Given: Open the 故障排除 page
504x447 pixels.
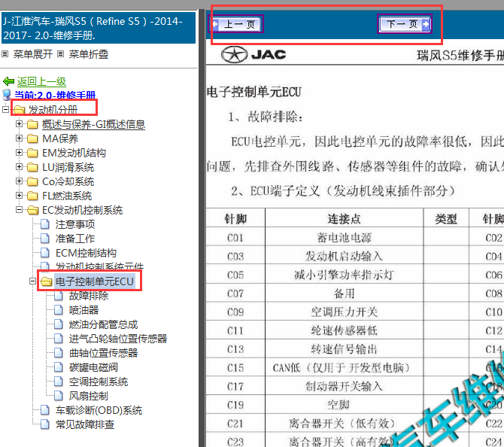Looking at the screenshot, I should pos(89,296).
